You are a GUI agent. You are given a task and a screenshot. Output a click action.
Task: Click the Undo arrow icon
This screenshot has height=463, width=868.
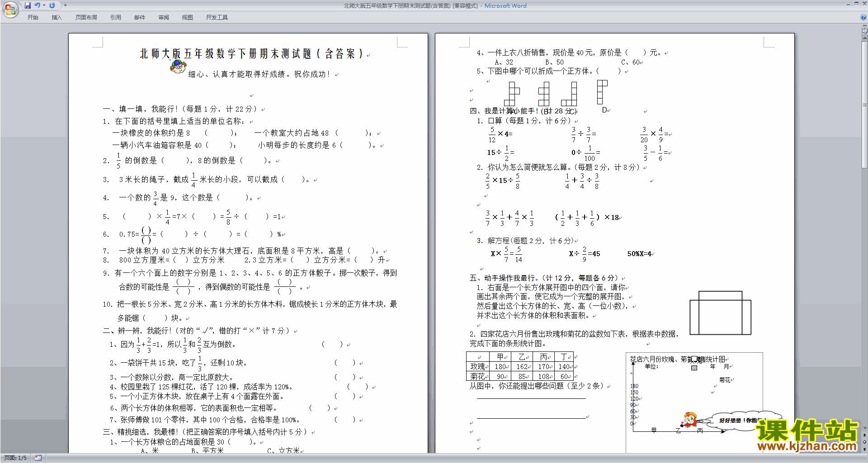pos(37,5)
